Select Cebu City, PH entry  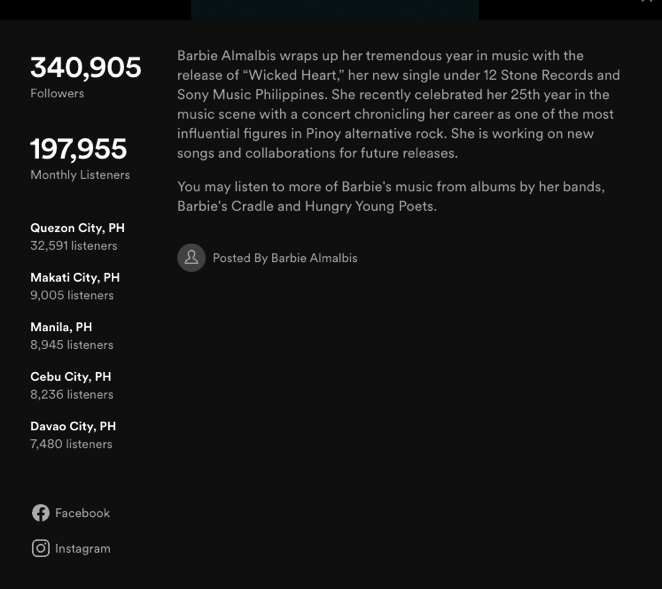pos(72,385)
